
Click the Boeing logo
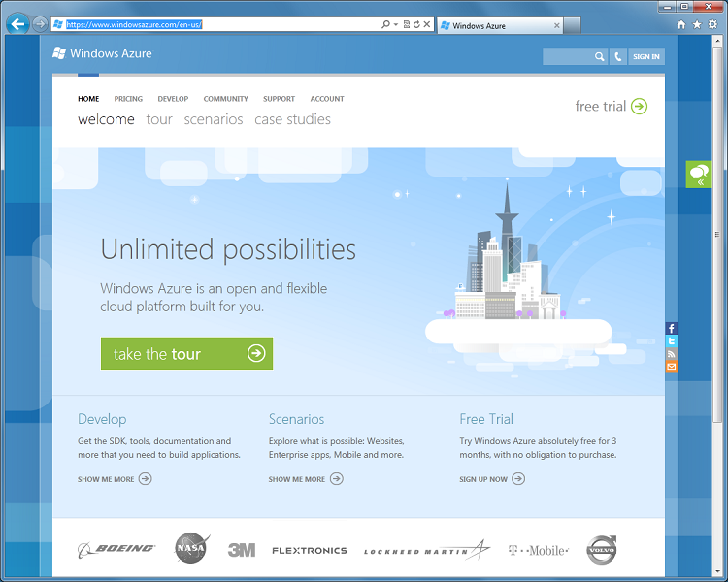click(116, 550)
